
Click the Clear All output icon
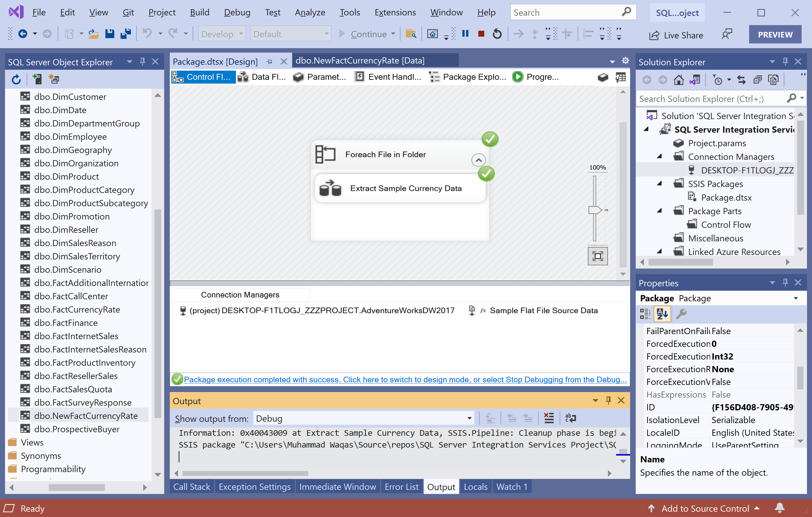point(549,418)
